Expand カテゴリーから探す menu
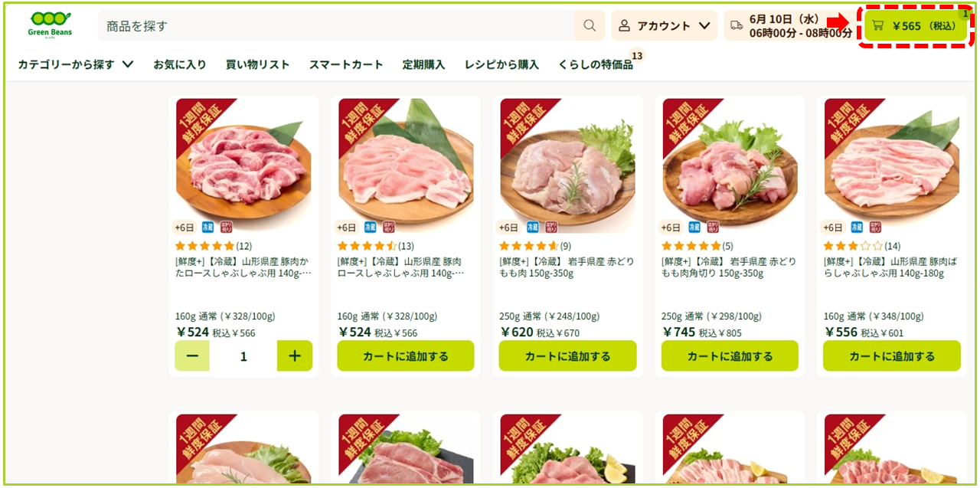This screenshot has width=980, height=488. (76, 64)
